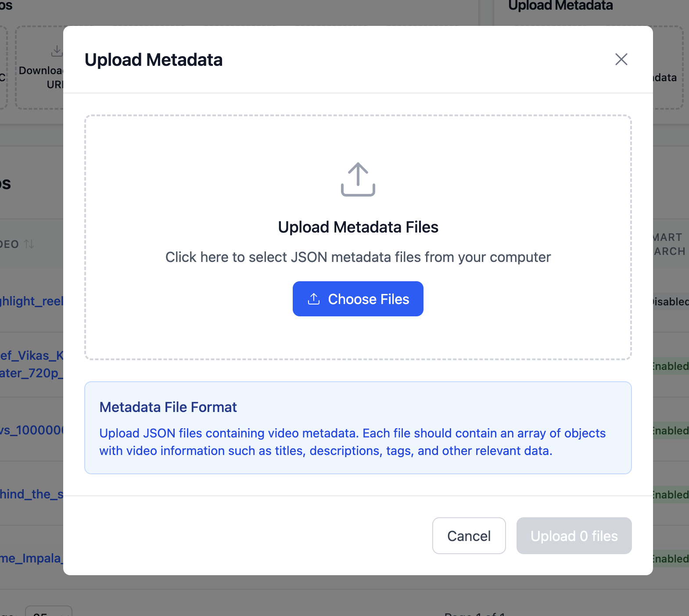The image size is (689, 616).
Task: Close the Upload Metadata dialog with X
Action: (621, 59)
